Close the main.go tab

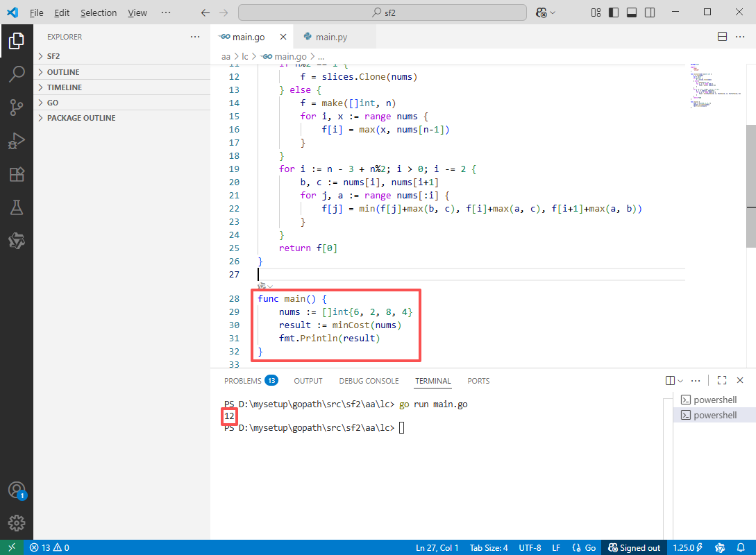pos(283,37)
